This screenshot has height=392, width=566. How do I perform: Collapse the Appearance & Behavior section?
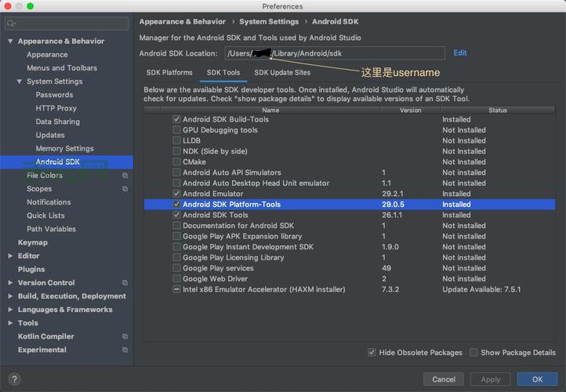(x=10, y=41)
